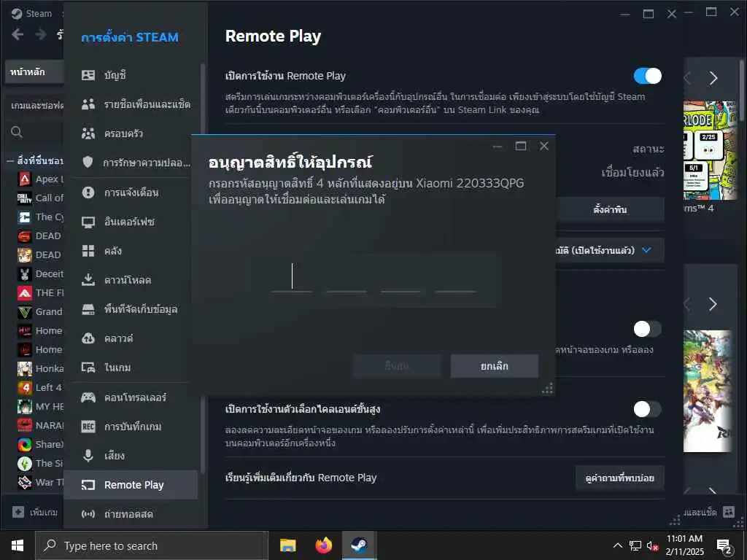Open the รายชื่อเพื่อนและแช็ต friends settings icon
The image size is (747, 560).
pos(88,104)
